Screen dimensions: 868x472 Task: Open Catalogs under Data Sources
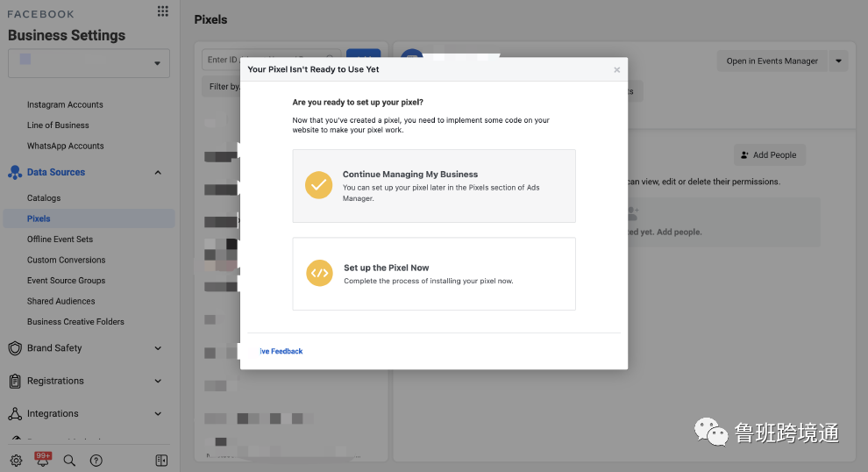pos(44,197)
